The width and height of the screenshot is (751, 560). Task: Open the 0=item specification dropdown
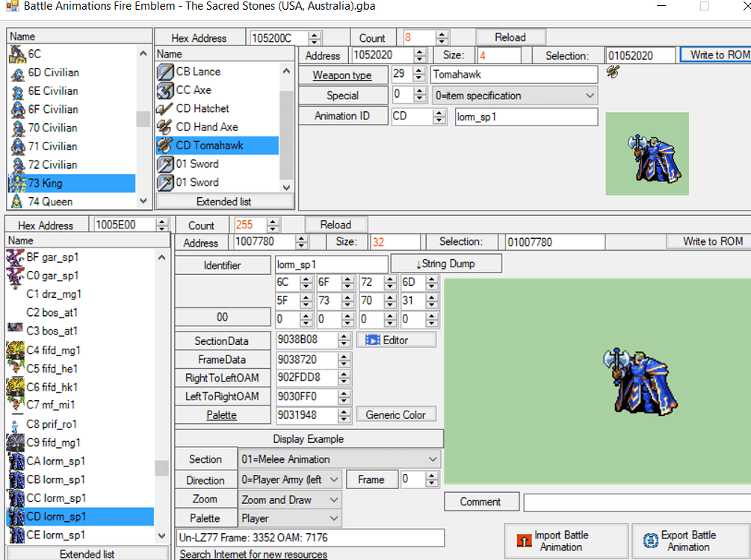[x=590, y=95]
